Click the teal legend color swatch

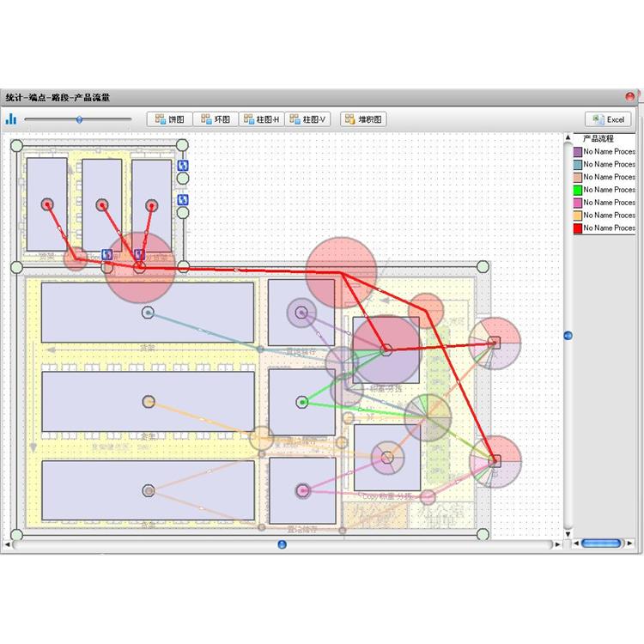pyautogui.click(x=578, y=165)
